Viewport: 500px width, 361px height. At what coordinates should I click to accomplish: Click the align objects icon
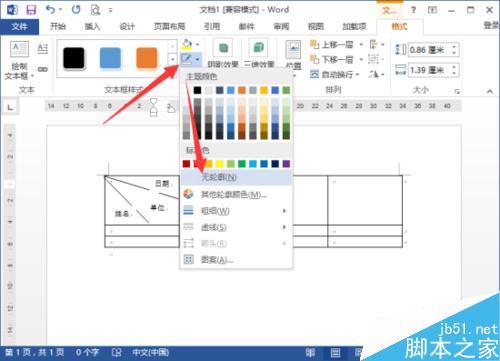373,44
